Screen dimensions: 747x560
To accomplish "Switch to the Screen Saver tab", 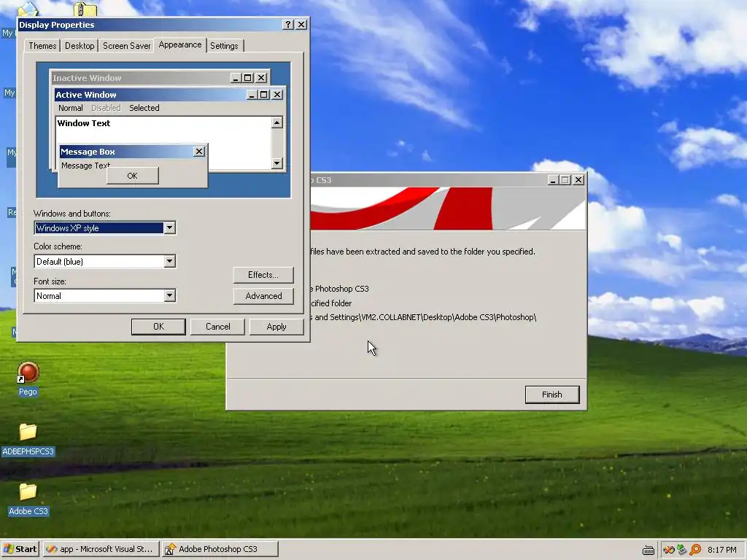I will pyautogui.click(x=127, y=46).
